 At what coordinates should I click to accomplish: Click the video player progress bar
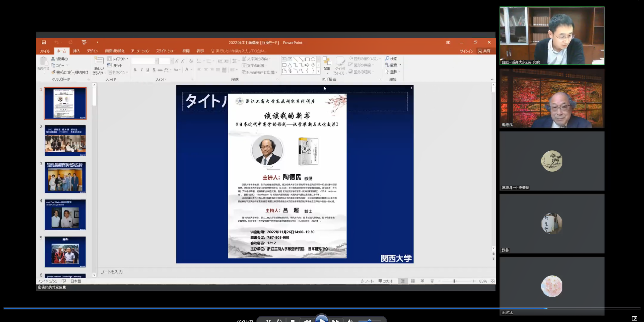(x=322, y=308)
